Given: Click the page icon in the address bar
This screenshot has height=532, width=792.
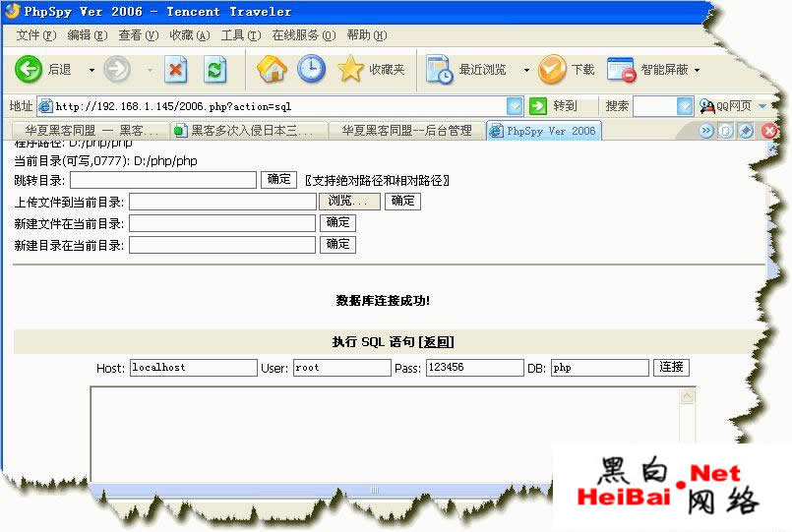Looking at the screenshot, I should pos(45,106).
